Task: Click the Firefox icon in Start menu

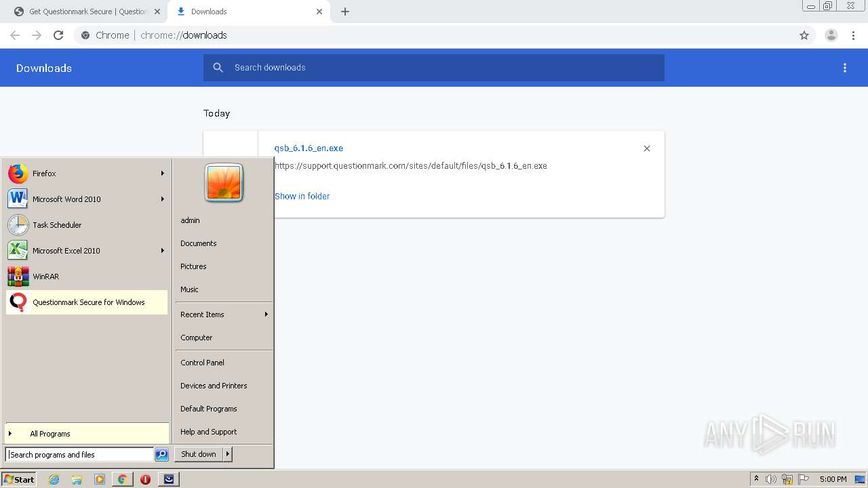Action: click(x=18, y=174)
